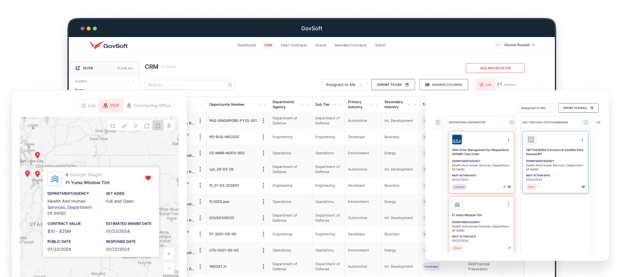
Task: Open Opportunity Number column dropdown chevron
Action: coord(258,104)
